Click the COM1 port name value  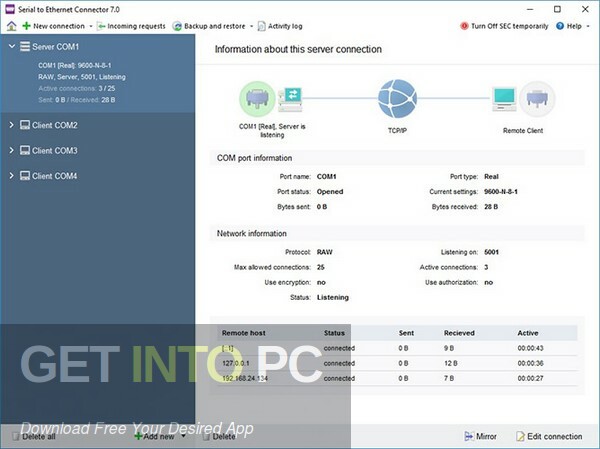pos(326,176)
